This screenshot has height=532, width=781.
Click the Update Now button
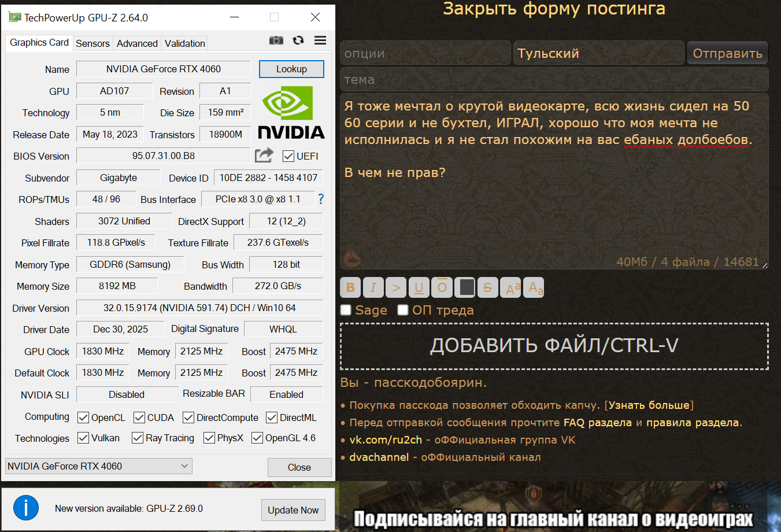pyautogui.click(x=293, y=510)
